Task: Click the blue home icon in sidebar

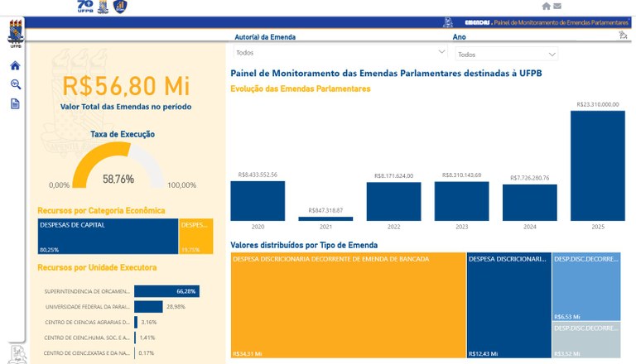Action: tap(15, 66)
